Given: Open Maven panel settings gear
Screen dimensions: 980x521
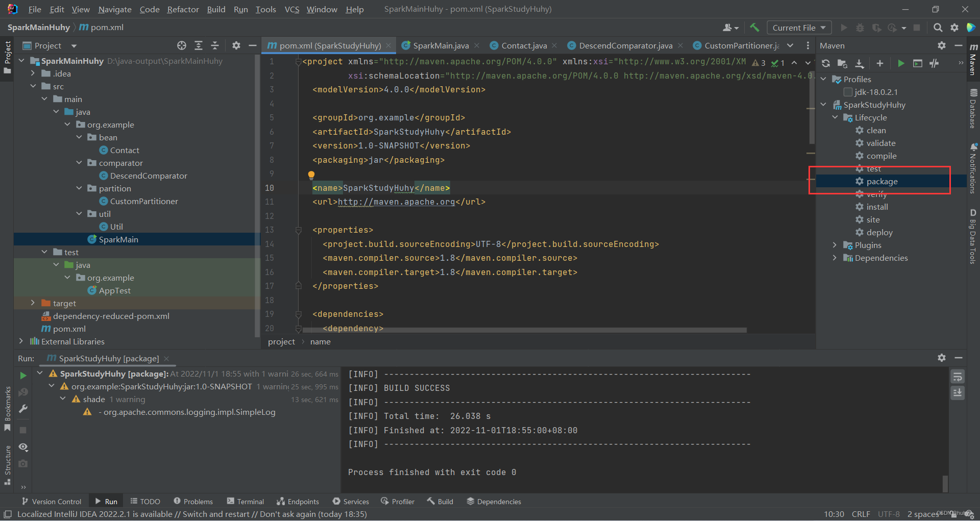Looking at the screenshot, I should point(942,45).
